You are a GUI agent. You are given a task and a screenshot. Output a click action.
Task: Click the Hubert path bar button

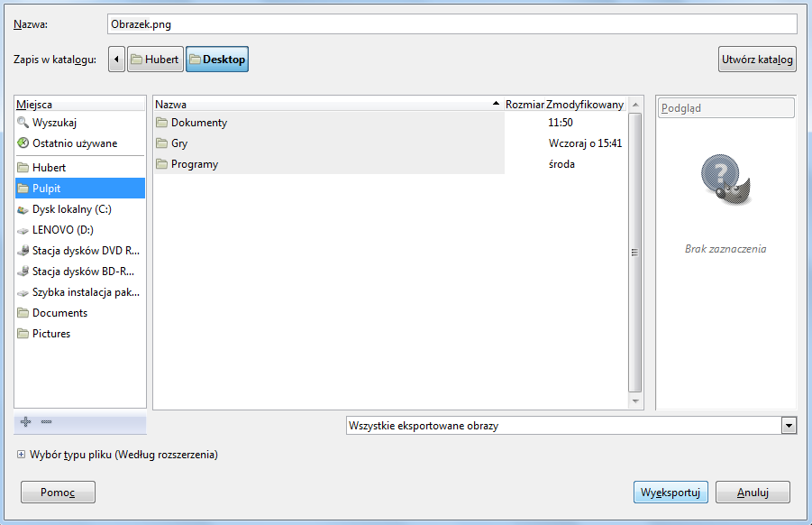pos(155,60)
